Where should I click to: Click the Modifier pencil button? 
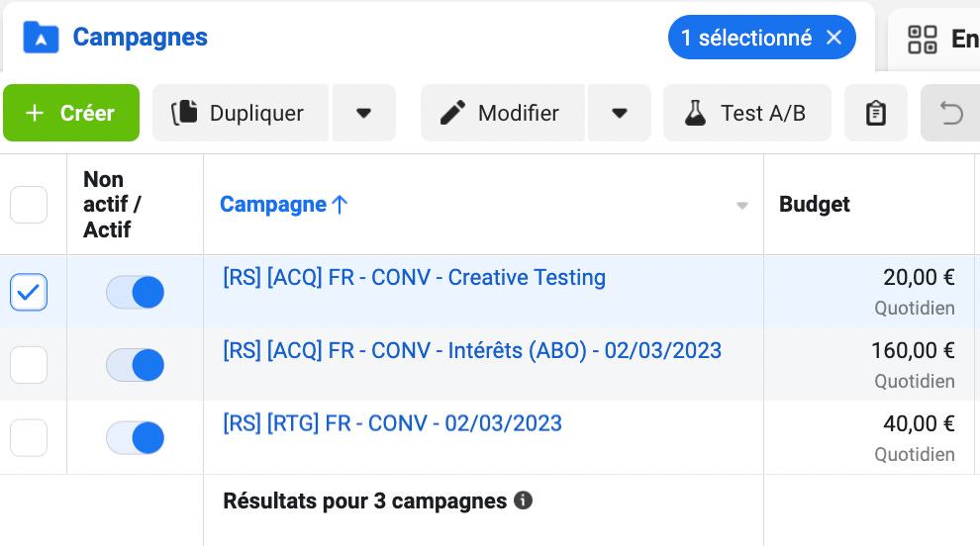503,113
